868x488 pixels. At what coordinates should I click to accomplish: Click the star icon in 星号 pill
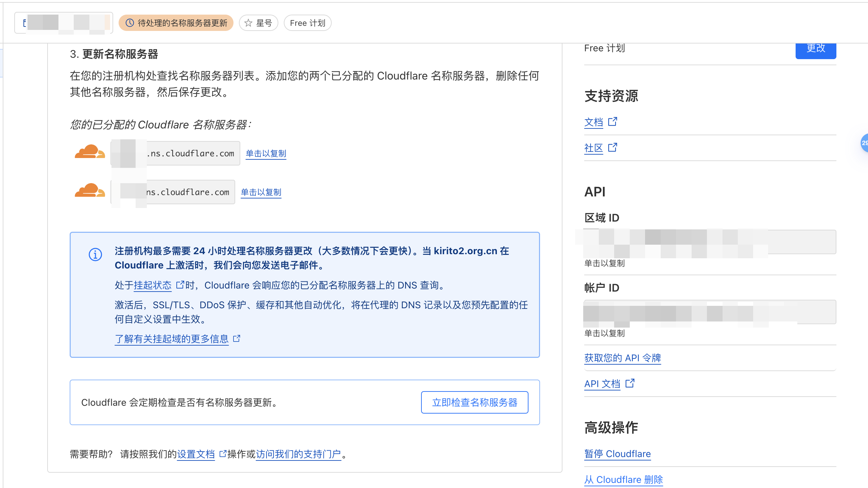(x=248, y=23)
